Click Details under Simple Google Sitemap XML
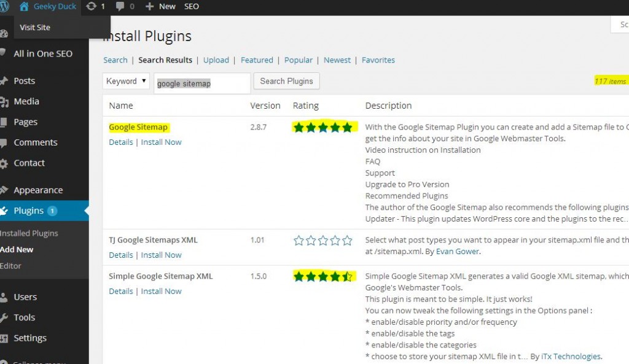 121,292
